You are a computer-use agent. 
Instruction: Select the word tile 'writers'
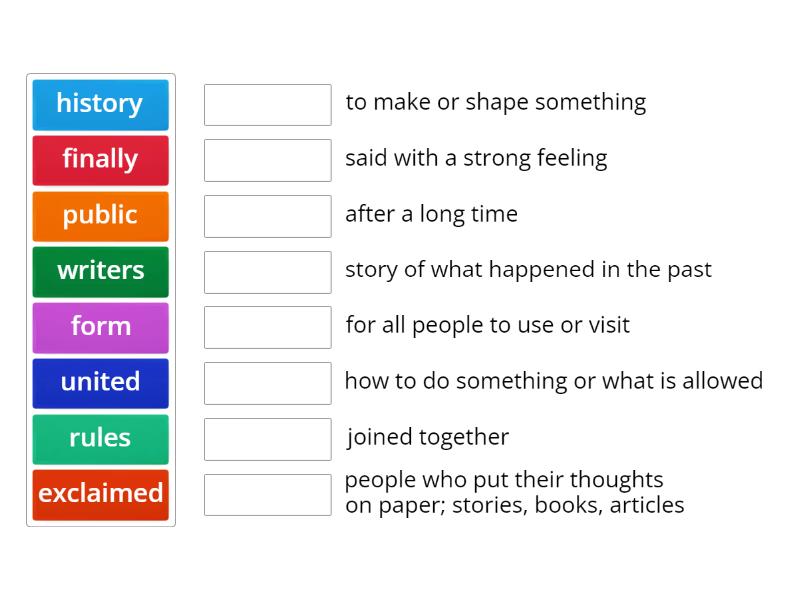click(100, 271)
